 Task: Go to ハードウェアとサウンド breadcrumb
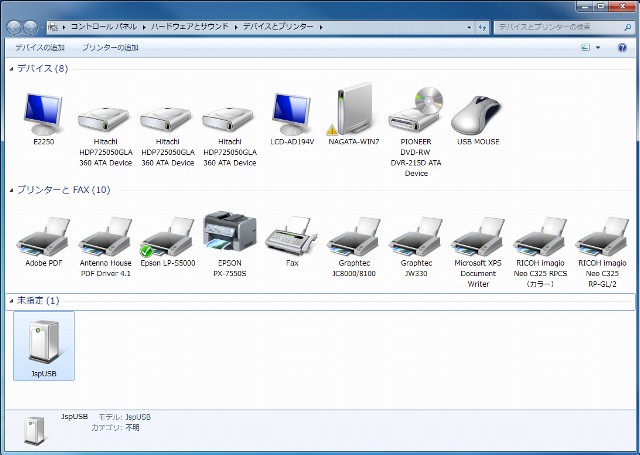click(190, 27)
